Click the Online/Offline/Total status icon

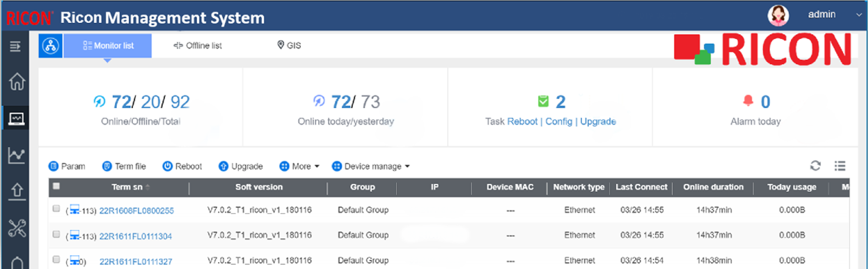point(99,101)
